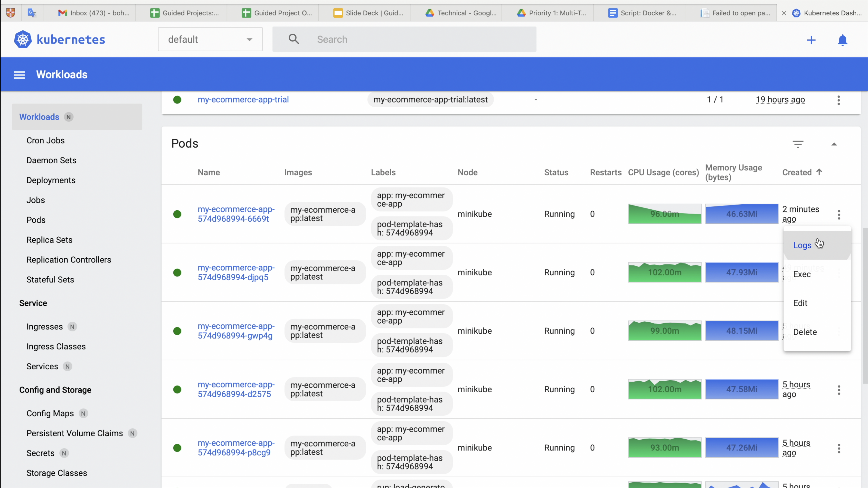The height and width of the screenshot is (488, 868).
Task: Click CPU usage graph showing 93.00m
Action: point(664,448)
